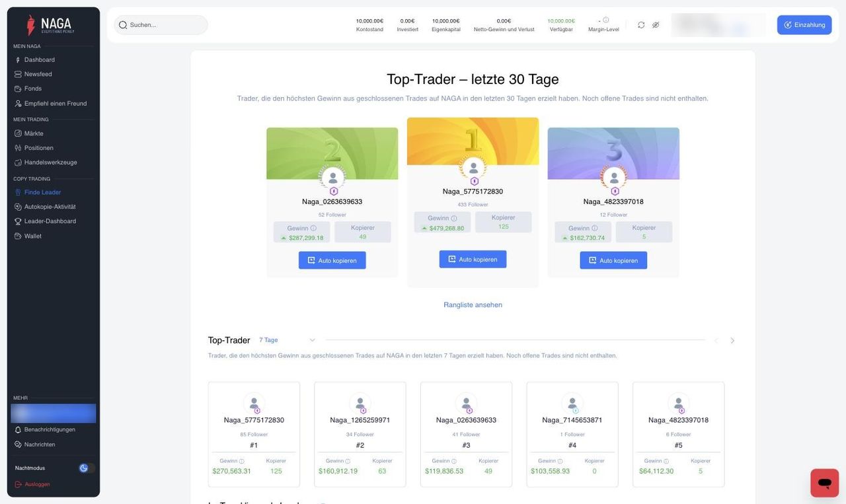This screenshot has width=846, height=504.
Task: Click the NAGA logo
Action: pyautogui.click(x=51, y=25)
